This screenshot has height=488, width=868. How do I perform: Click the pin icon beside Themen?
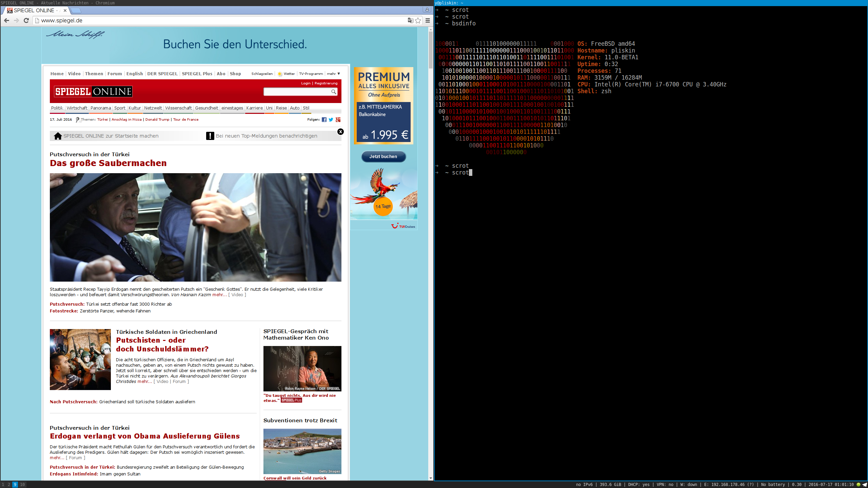[78, 120]
